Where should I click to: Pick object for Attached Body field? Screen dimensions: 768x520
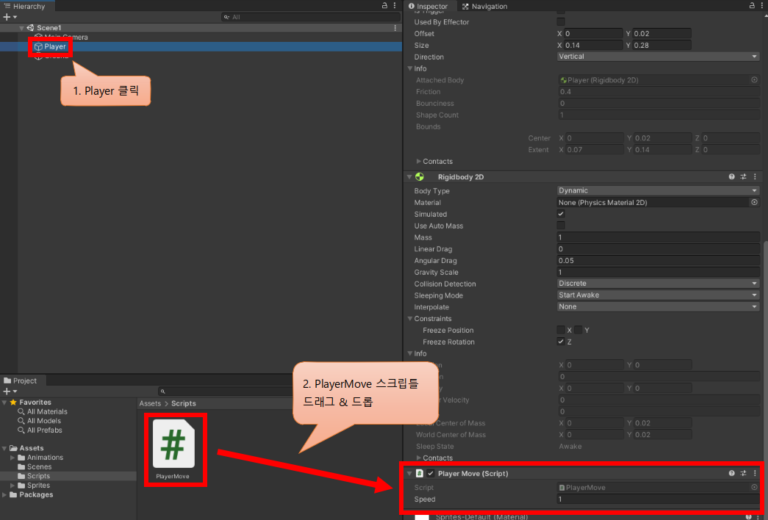[x=754, y=80]
